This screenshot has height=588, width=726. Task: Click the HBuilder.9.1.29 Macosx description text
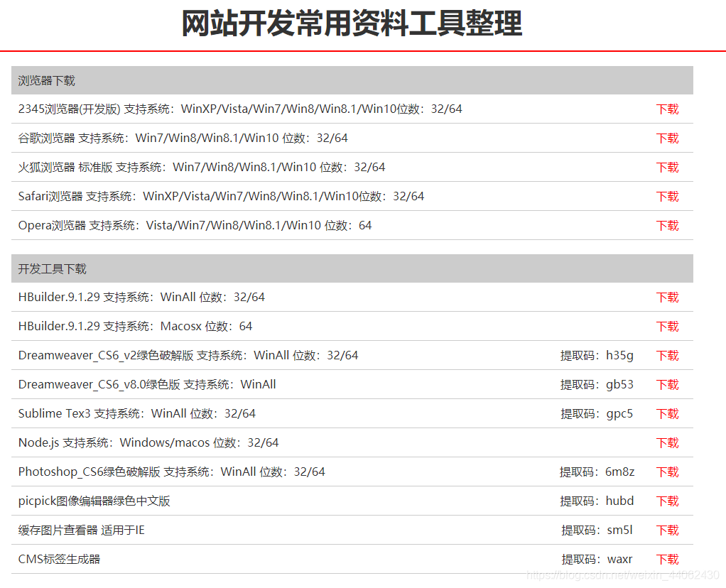[135, 326]
